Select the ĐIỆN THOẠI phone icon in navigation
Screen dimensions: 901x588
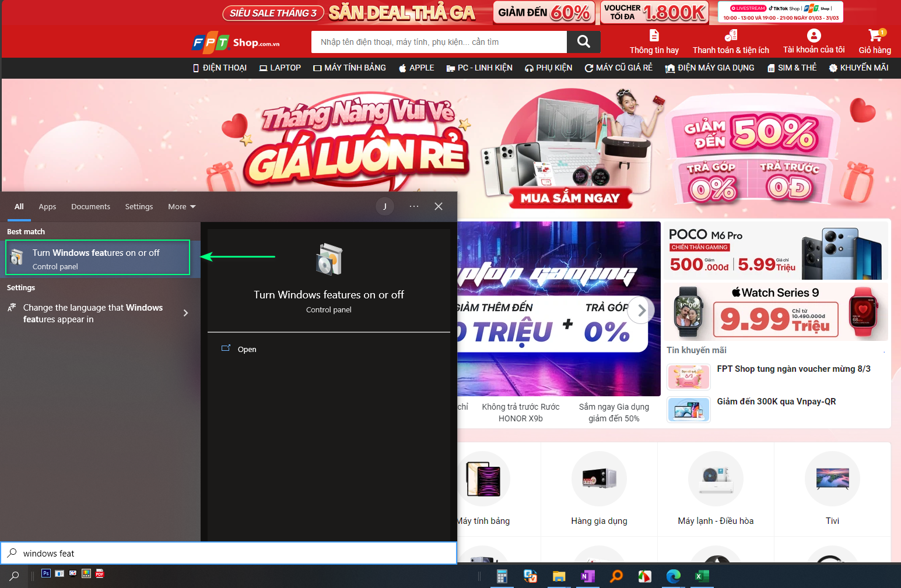(x=196, y=68)
